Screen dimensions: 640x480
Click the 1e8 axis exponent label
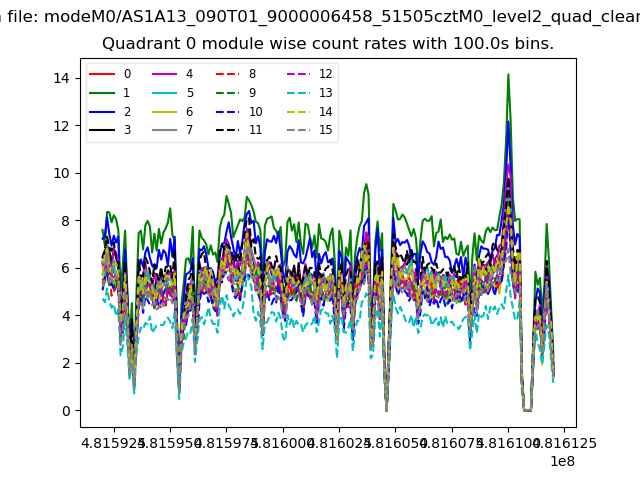[562, 461]
